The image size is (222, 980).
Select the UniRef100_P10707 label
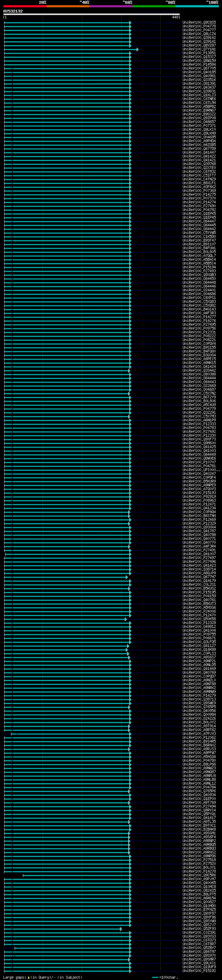pyautogui.click(x=199, y=462)
